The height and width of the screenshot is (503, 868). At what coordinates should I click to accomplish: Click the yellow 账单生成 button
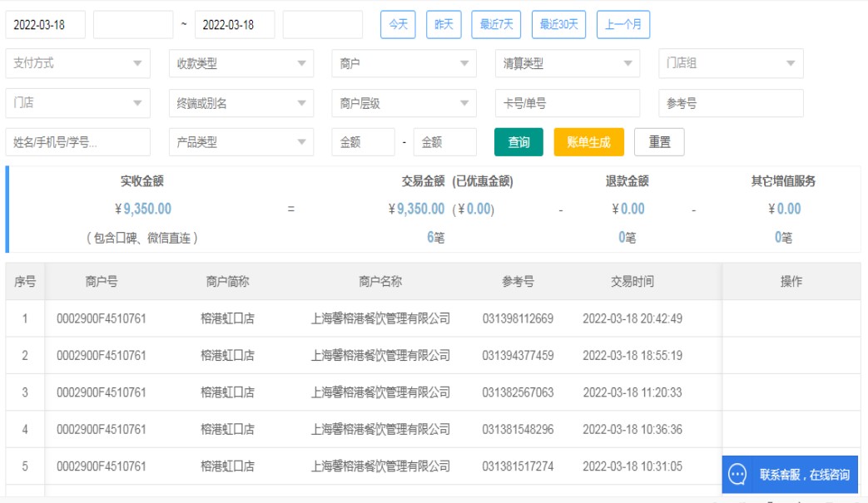(588, 142)
